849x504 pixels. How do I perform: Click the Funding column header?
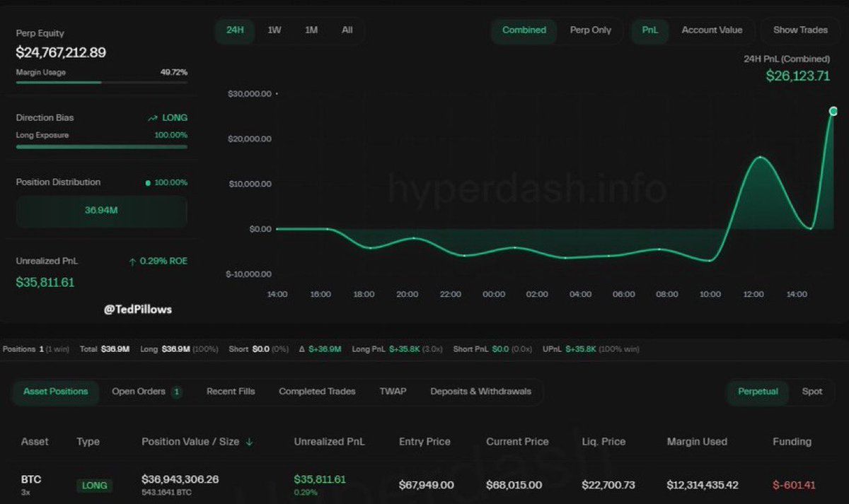[792, 442]
